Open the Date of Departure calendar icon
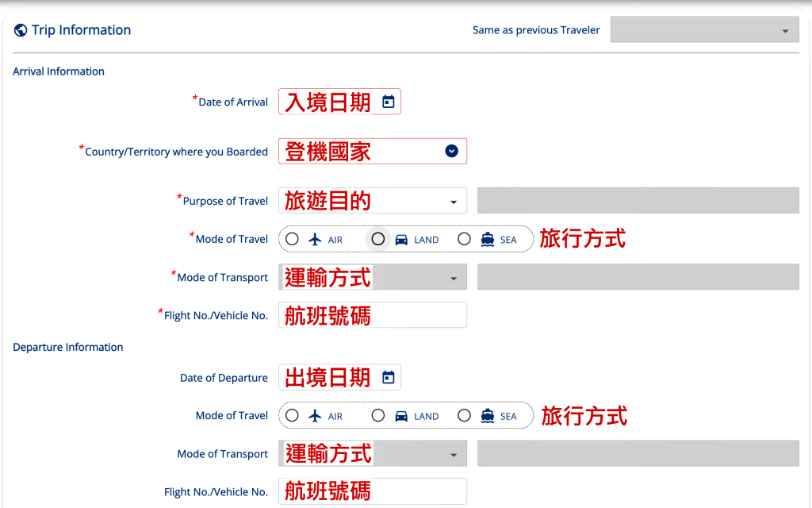This screenshot has width=812, height=508. pyautogui.click(x=389, y=377)
